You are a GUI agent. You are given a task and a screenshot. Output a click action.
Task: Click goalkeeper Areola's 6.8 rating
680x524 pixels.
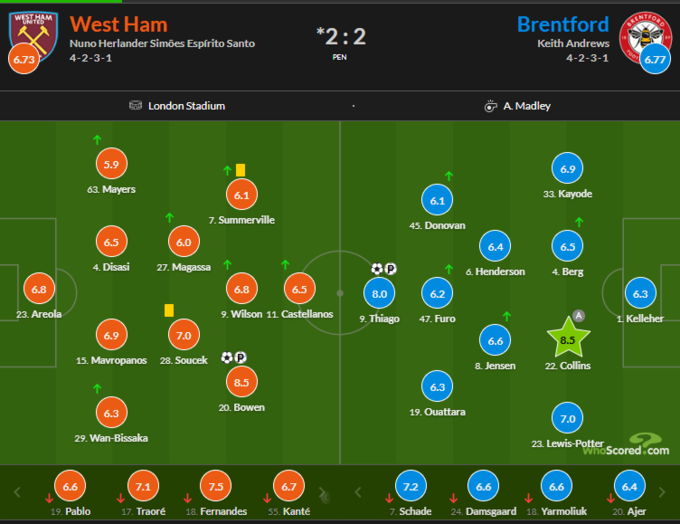pyautogui.click(x=39, y=289)
